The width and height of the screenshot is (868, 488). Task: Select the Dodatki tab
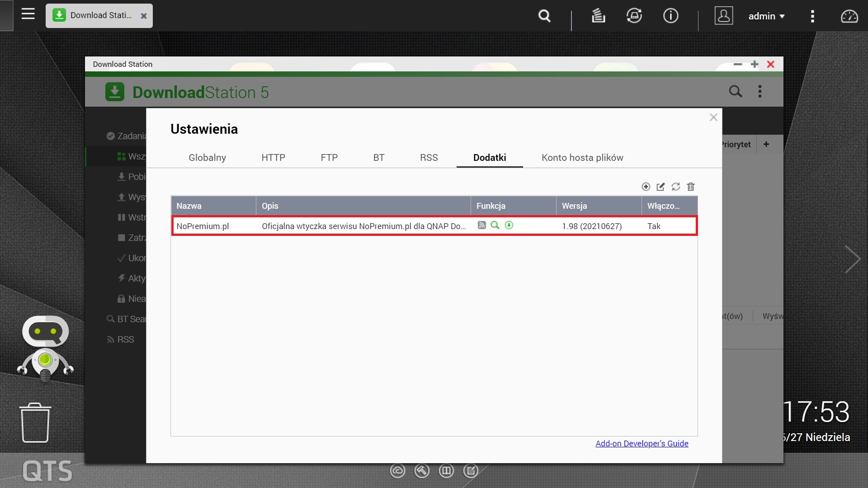pyautogui.click(x=490, y=158)
